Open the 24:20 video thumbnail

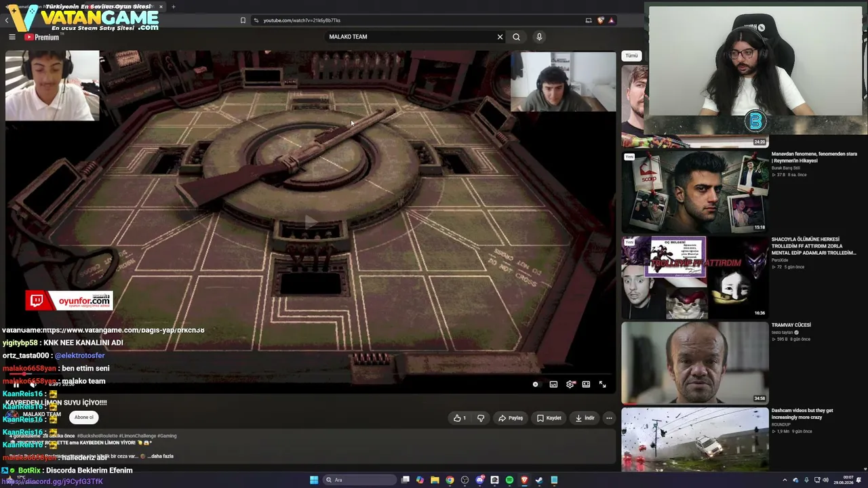click(695, 106)
